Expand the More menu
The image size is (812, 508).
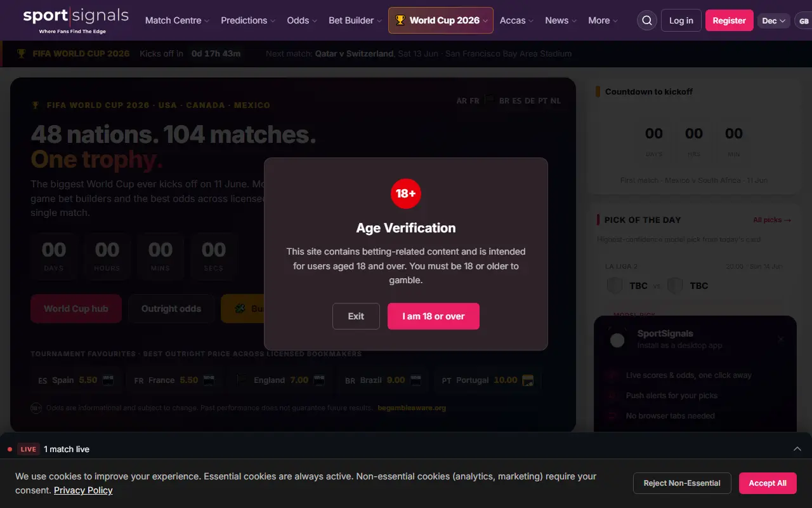(x=603, y=20)
